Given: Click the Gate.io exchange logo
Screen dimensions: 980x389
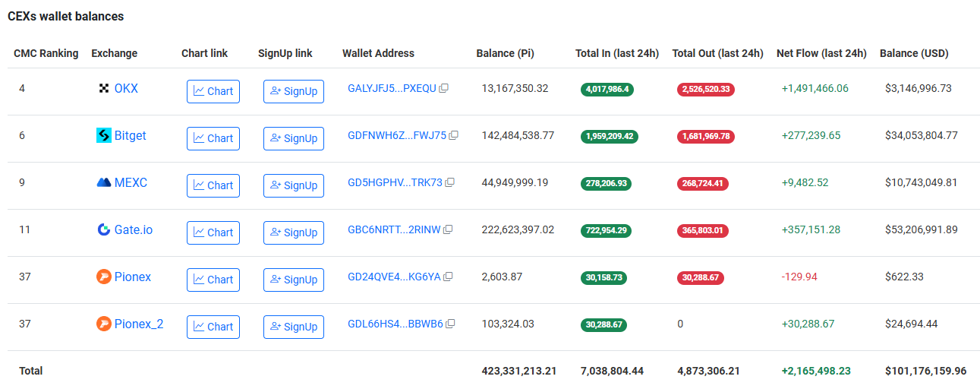Looking at the screenshot, I should 104,229.
